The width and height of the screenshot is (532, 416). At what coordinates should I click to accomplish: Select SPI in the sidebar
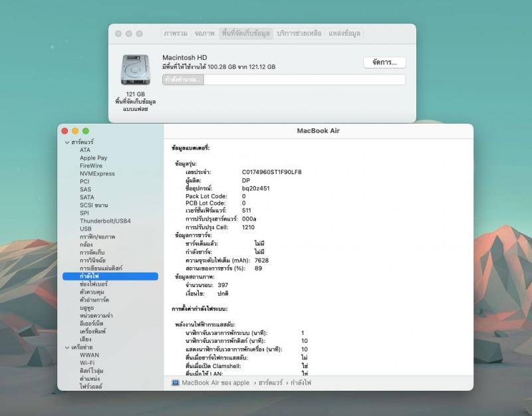[x=84, y=213]
